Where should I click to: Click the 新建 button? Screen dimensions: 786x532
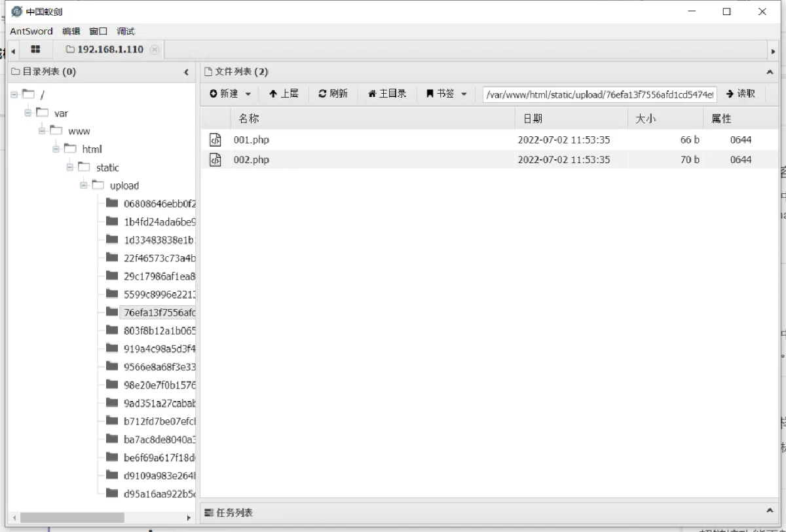click(224, 94)
